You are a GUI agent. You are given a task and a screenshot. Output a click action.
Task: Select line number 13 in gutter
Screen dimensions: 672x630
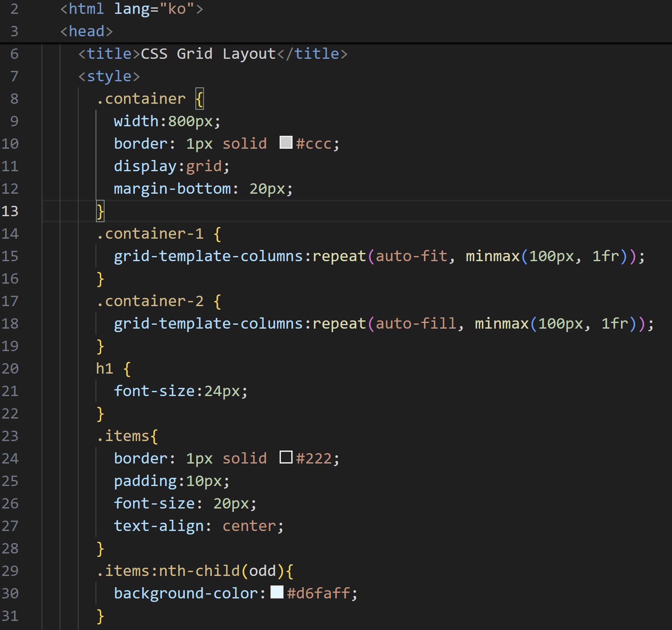point(10,211)
